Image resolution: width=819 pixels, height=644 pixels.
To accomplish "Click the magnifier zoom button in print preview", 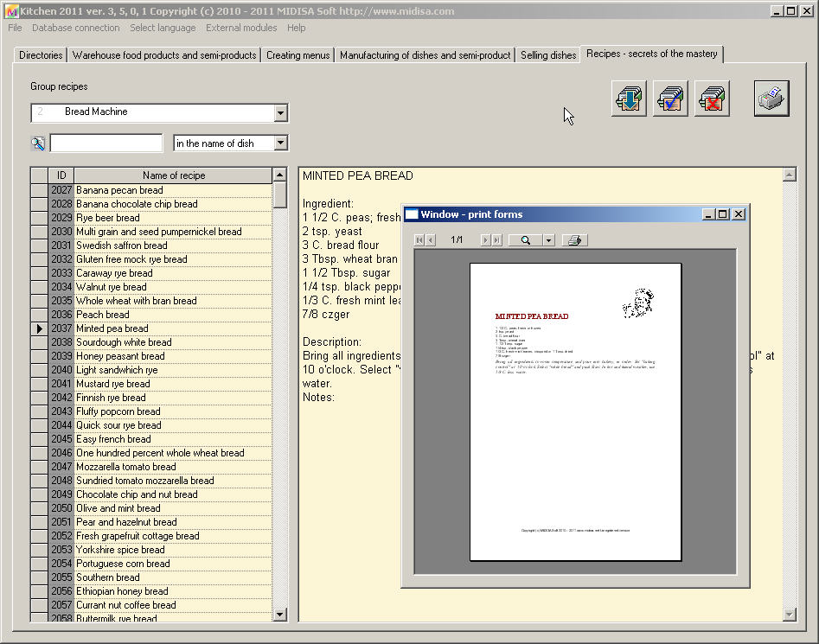I will click(x=525, y=240).
